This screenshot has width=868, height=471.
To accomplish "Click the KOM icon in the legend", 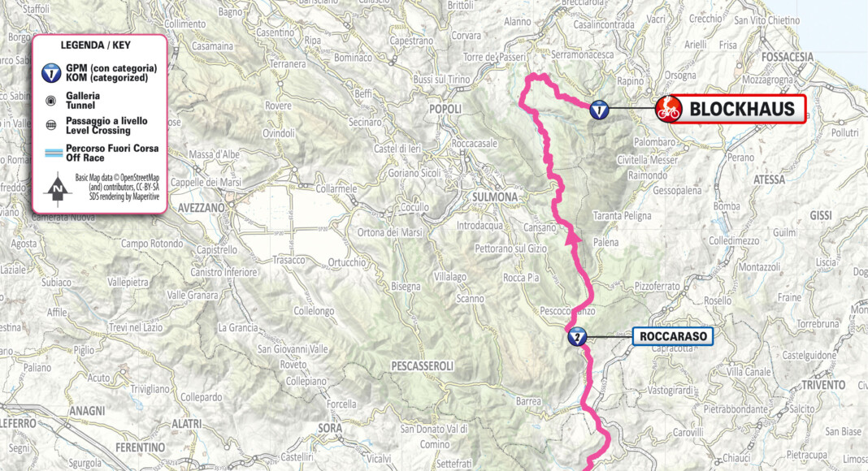I will [x=51, y=72].
